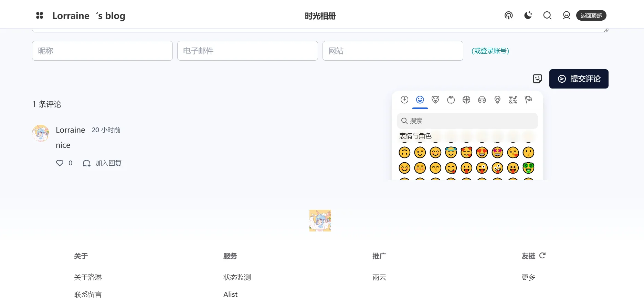Open the podcast broadcast icon in header

(x=508, y=16)
